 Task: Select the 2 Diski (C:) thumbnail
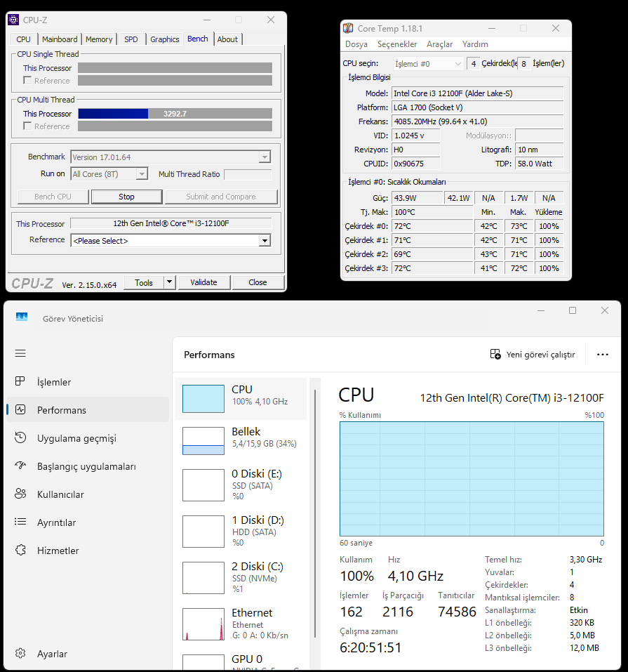[x=203, y=578]
